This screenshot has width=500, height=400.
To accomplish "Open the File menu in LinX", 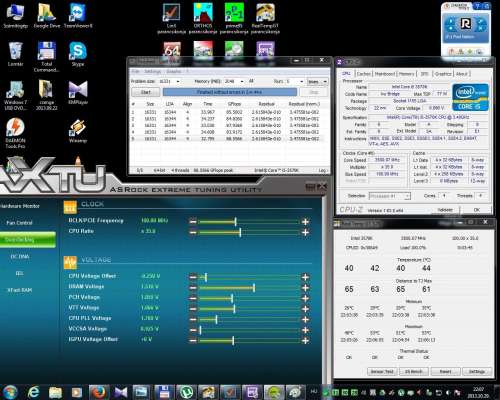I will tap(135, 72).
